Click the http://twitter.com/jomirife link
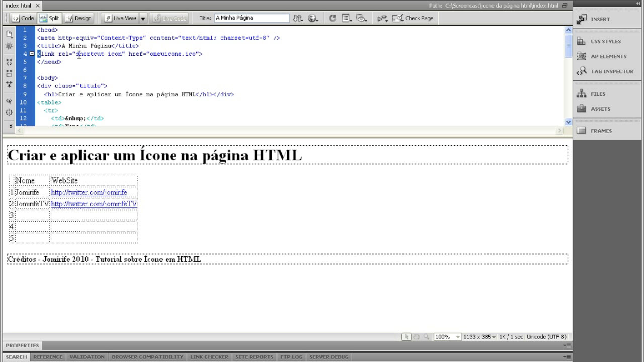 [89, 192]
